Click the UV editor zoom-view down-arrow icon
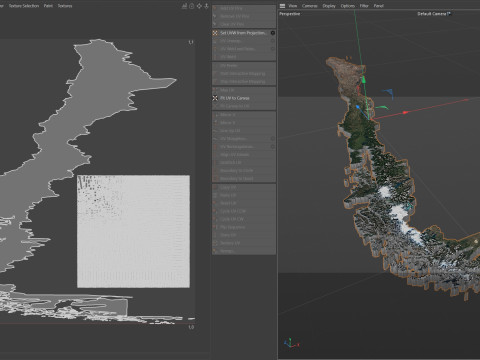 point(206,6)
